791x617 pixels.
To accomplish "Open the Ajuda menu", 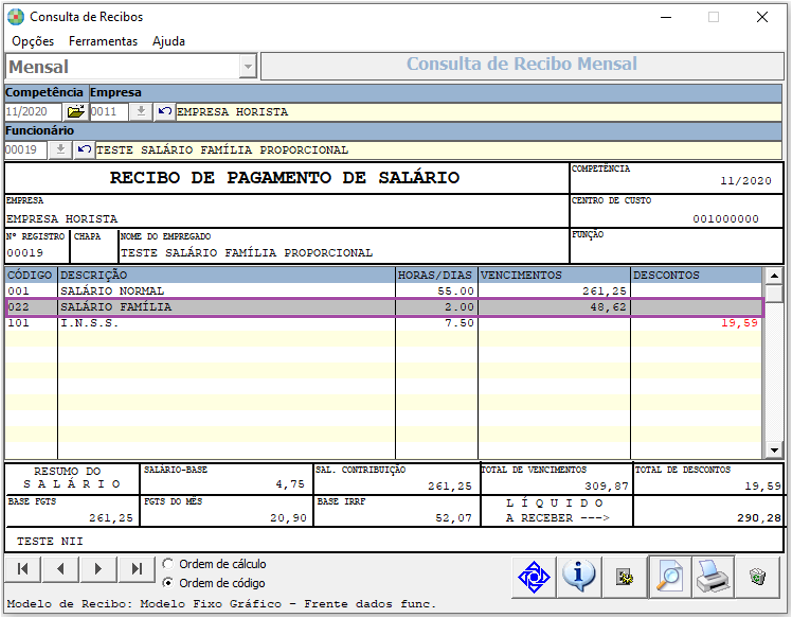I will [168, 41].
